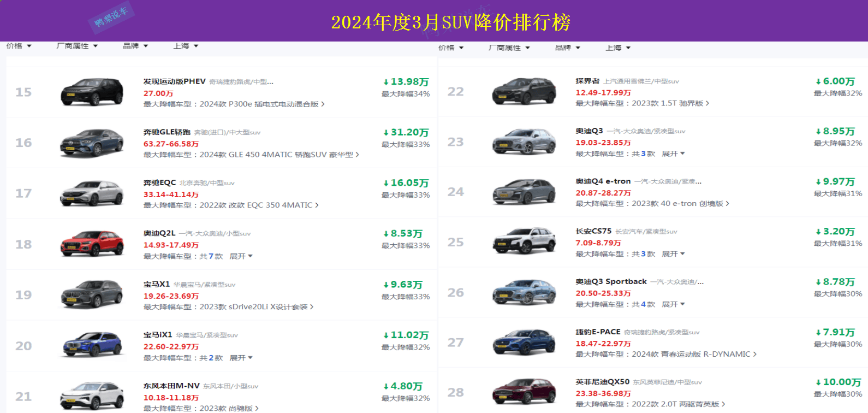Click the 12.49-17.99万 price range
The height and width of the screenshot is (413, 868).
coord(603,93)
